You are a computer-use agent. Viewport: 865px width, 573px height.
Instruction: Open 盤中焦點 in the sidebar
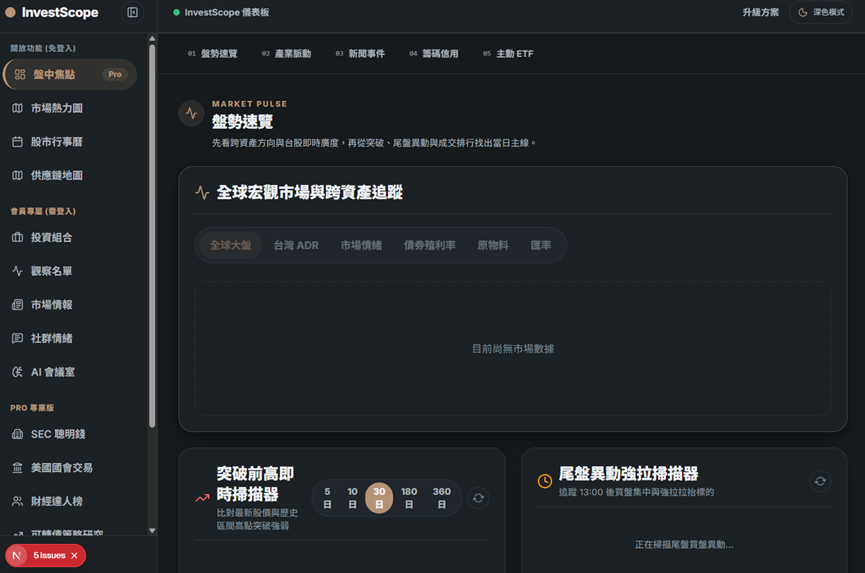click(70, 74)
